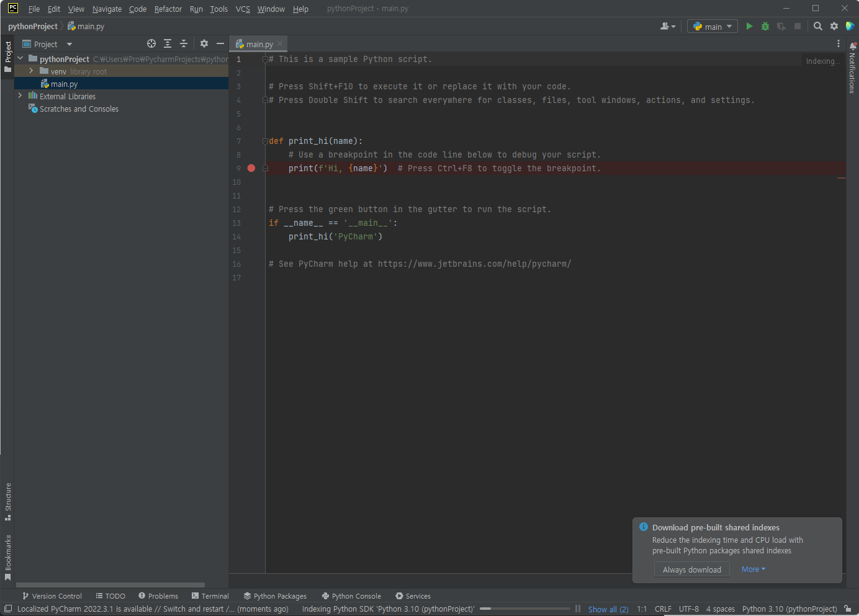Click the Stop button in toolbar
This screenshot has width=859, height=616.
[x=798, y=26]
